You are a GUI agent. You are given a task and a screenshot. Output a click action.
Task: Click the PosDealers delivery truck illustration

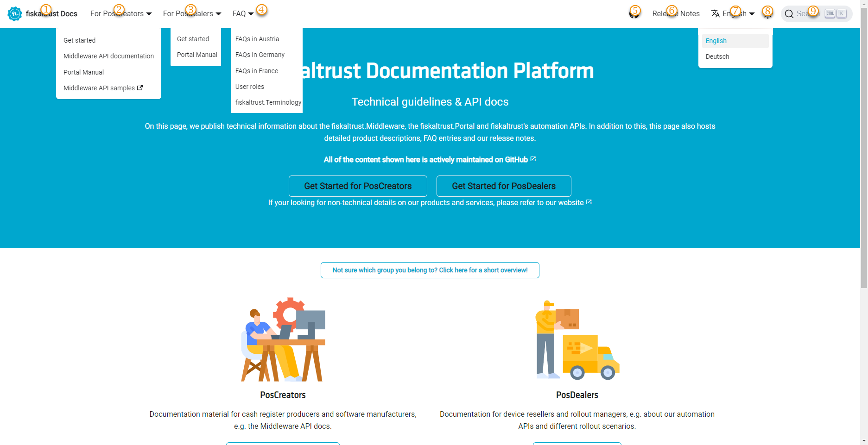tap(577, 340)
